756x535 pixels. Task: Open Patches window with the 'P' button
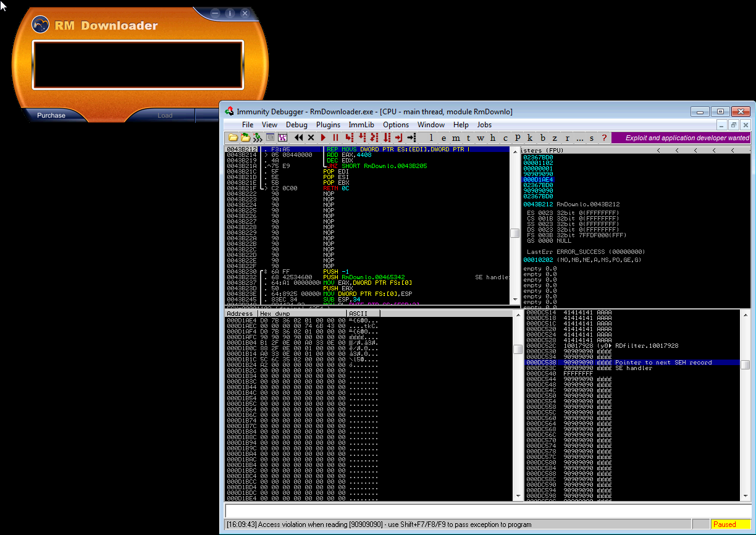518,137
